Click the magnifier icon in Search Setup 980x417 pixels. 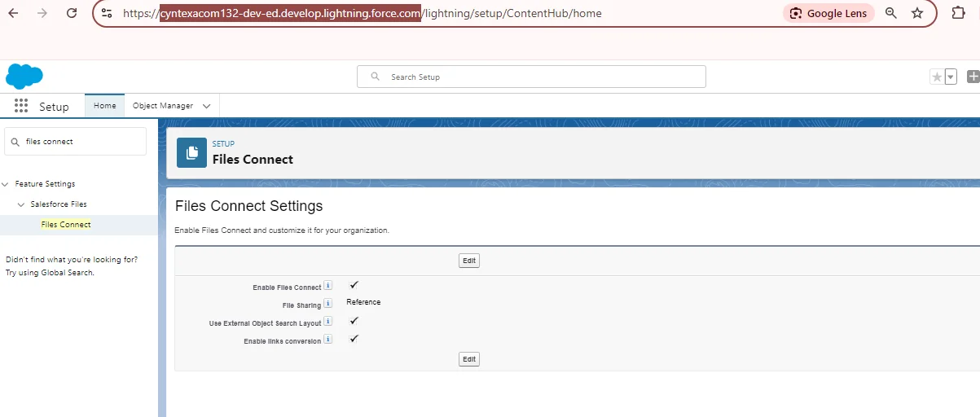376,77
